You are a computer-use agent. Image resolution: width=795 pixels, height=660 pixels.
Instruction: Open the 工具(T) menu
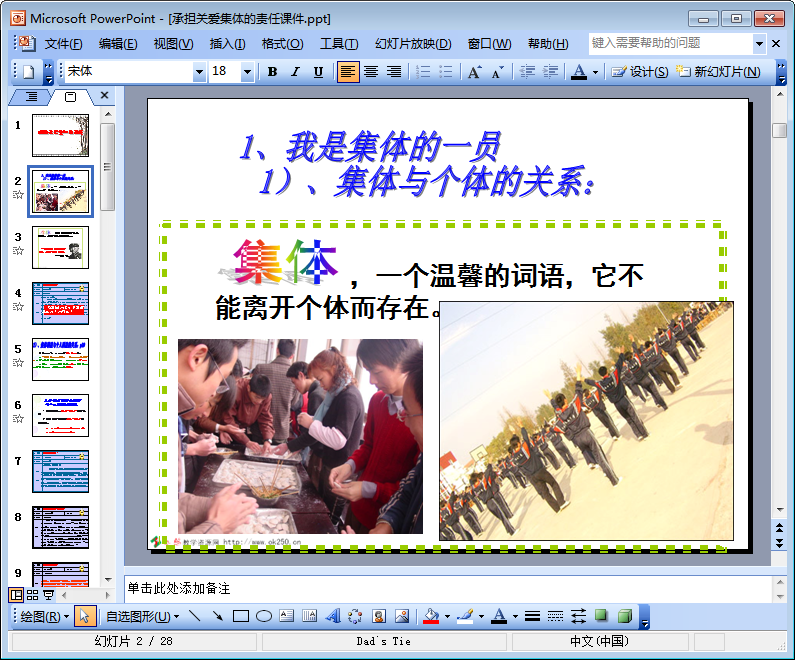coord(339,44)
